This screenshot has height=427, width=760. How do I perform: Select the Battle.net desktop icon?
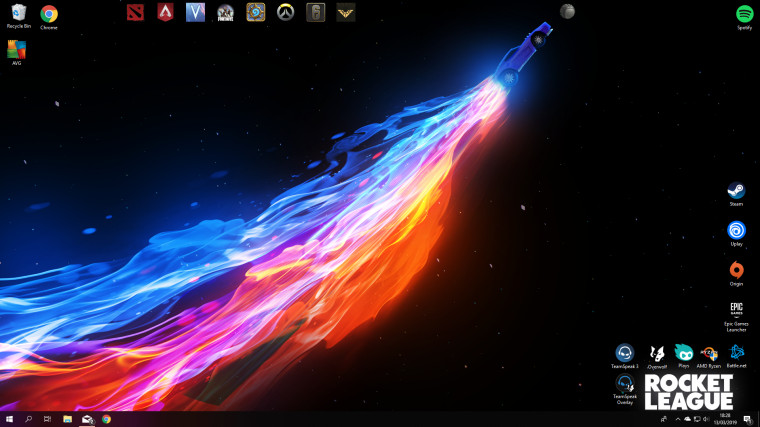click(x=736, y=356)
